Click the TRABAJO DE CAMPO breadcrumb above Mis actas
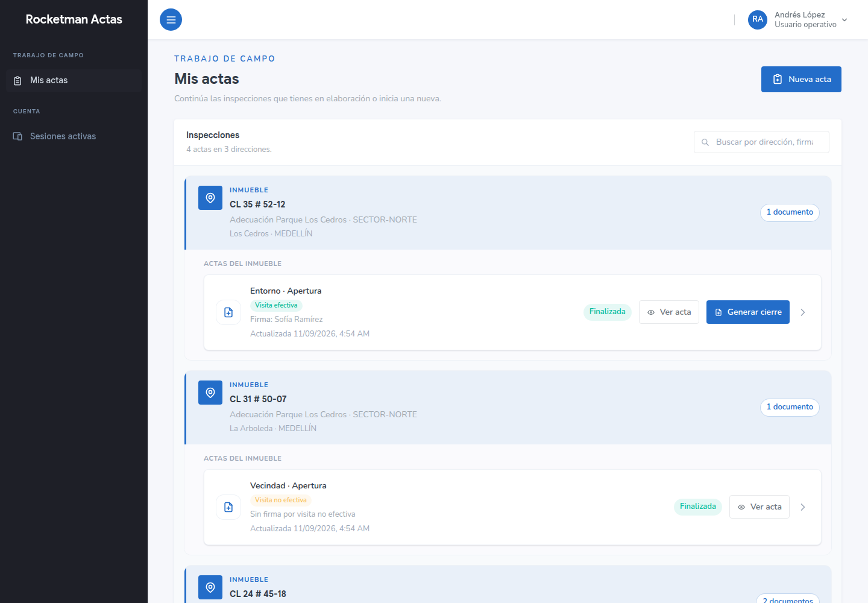This screenshot has height=603, width=868. (x=225, y=58)
